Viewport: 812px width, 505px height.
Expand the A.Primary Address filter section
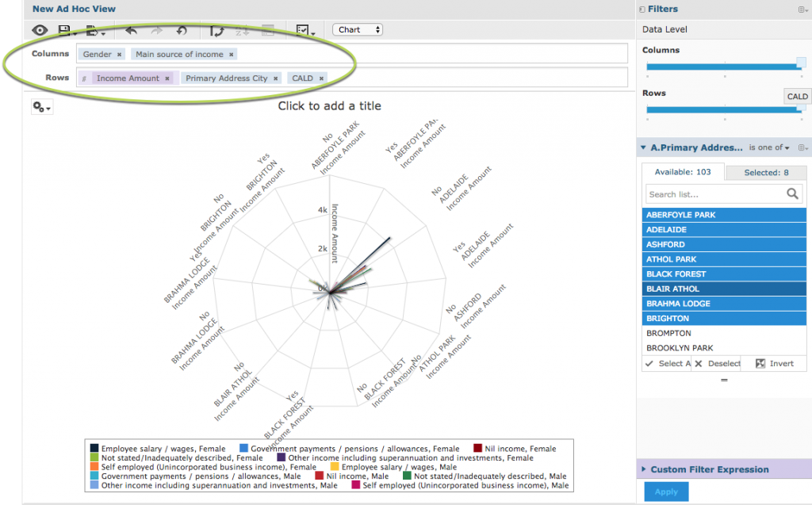coord(644,147)
